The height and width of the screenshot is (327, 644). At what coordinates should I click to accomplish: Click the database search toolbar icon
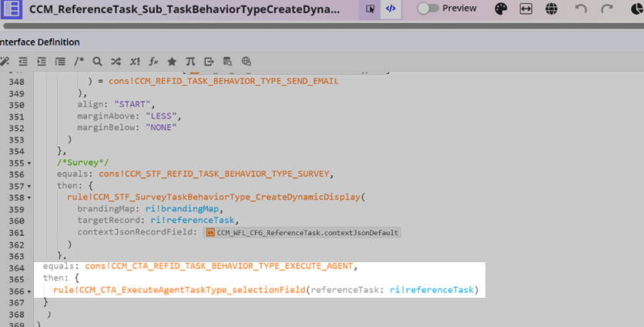[227, 62]
